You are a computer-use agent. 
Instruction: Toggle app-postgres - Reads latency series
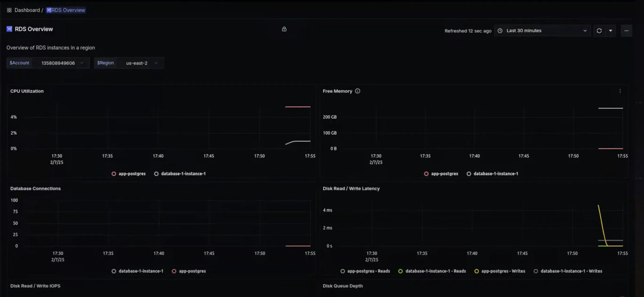[365, 271]
